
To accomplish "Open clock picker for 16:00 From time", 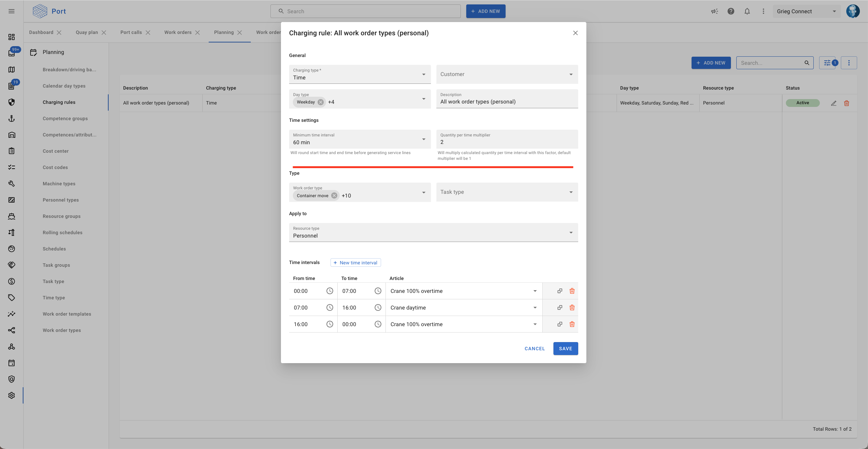I will (329, 324).
